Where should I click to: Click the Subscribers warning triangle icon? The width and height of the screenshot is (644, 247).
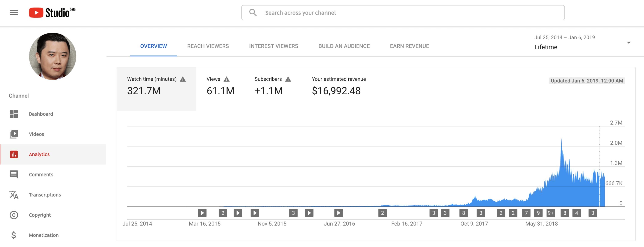pos(288,79)
